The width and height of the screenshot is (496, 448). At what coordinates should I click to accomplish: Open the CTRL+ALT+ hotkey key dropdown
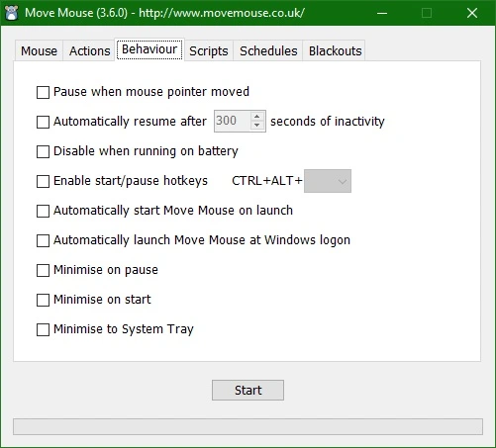point(328,181)
